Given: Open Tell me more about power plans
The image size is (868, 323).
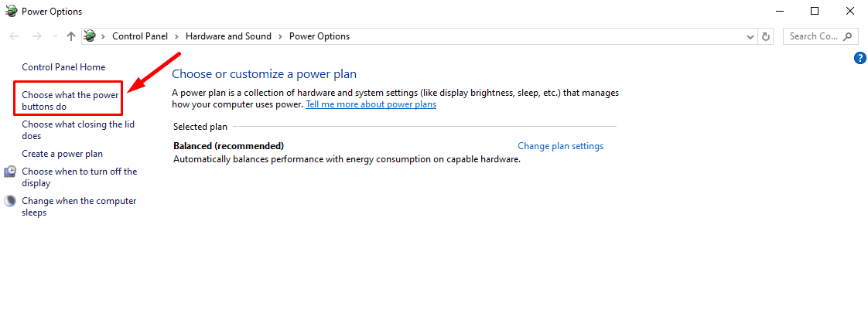Looking at the screenshot, I should click(371, 104).
